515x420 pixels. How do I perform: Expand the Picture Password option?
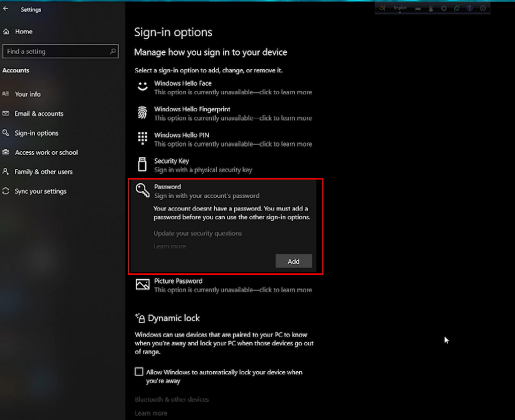point(223,285)
